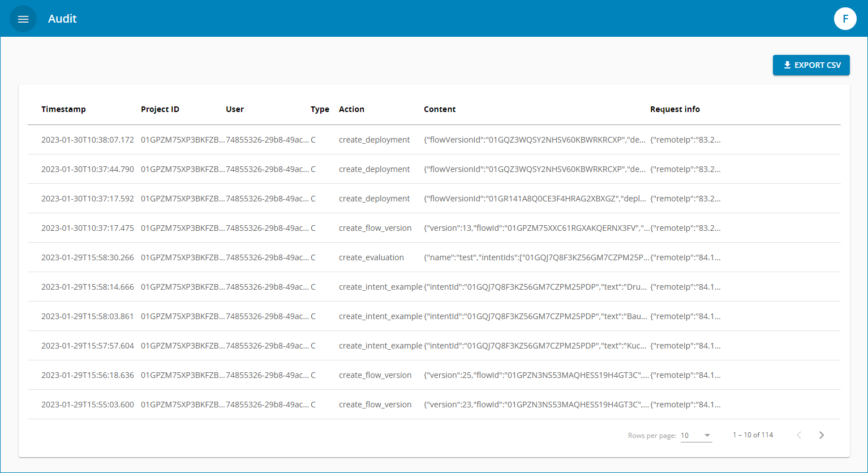The image size is (868, 473).
Task: Click content cell with text Bau
Action: pos(535,316)
